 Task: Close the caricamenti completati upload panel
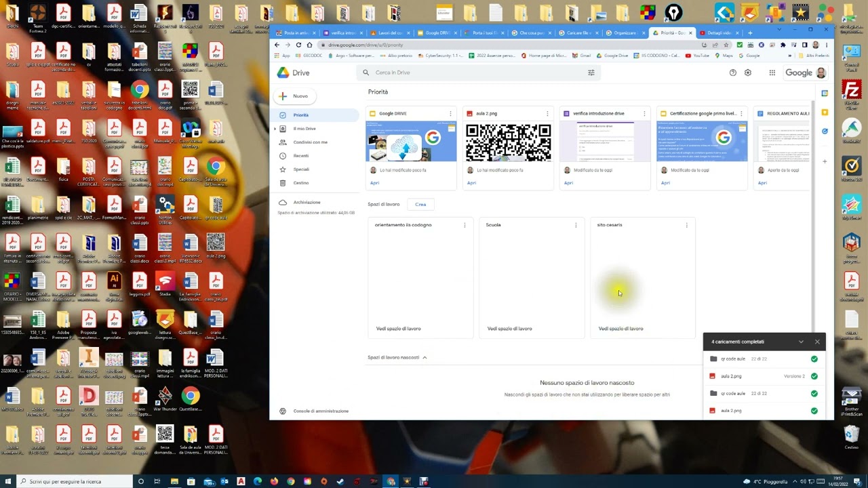[x=817, y=342]
